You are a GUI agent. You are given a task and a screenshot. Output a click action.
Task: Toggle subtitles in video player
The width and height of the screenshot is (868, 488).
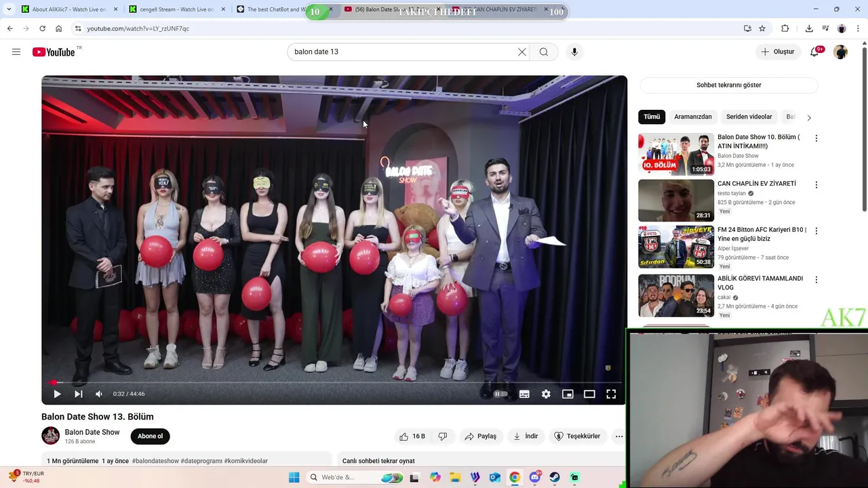pyautogui.click(x=524, y=394)
